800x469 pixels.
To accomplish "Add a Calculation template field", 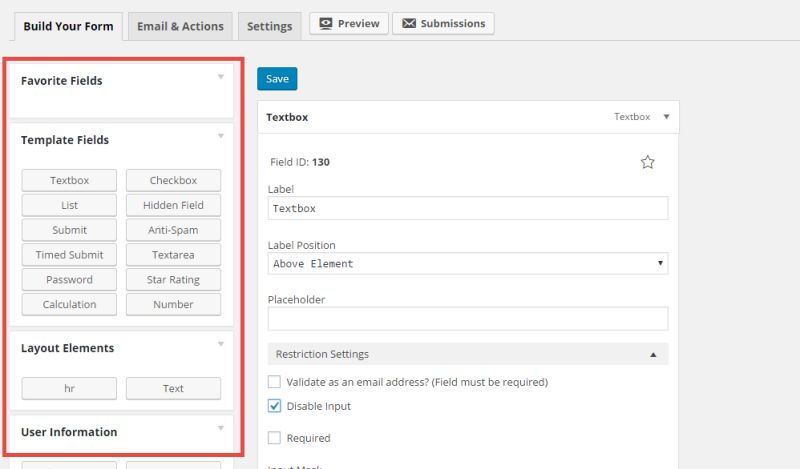I will [x=69, y=304].
